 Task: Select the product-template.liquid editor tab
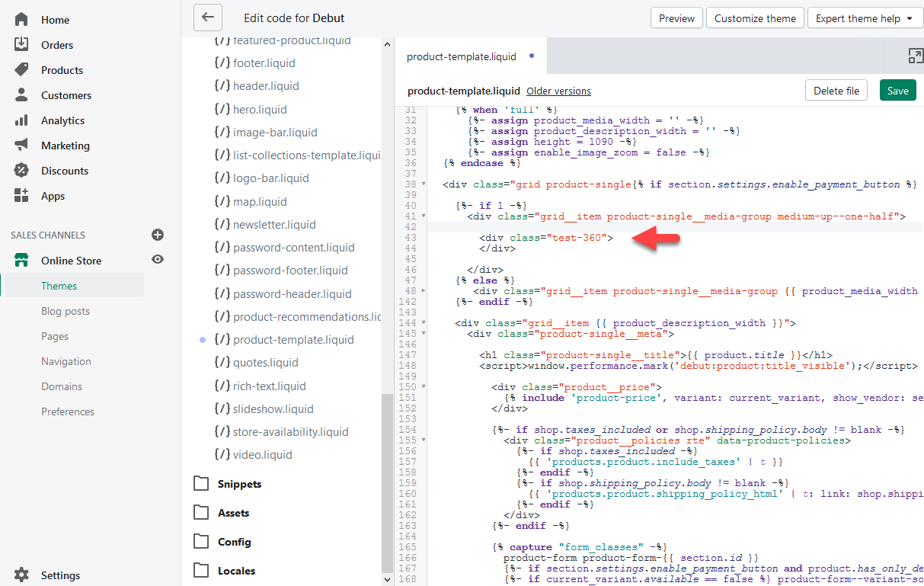(471, 56)
